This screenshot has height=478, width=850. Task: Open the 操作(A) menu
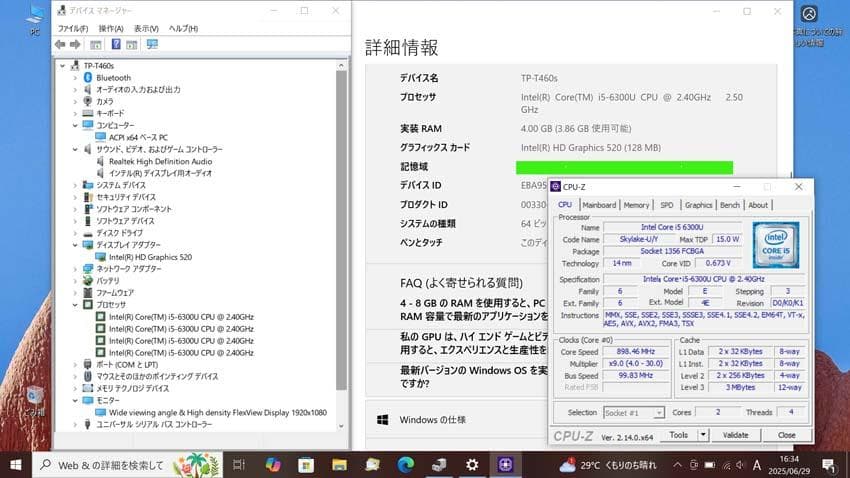click(x=111, y=28)
